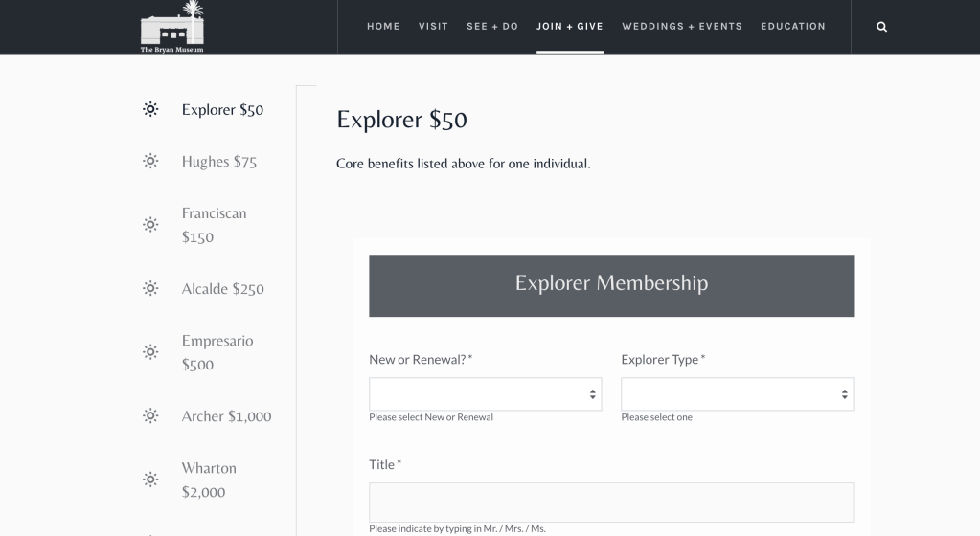Screen dimensions: 980x536
Task: Click sun icon beside Archer $1,000
Action: click(150, 415)
